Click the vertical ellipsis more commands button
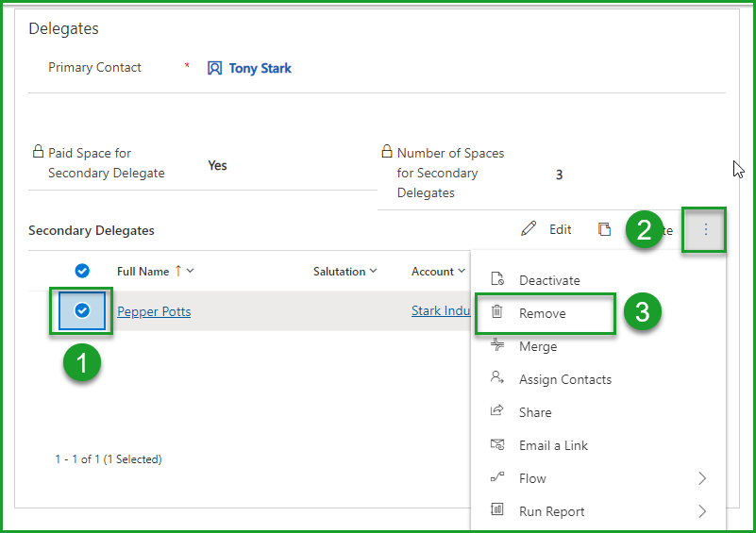Screen dimensions: 756x533 [x=705, y=229]
